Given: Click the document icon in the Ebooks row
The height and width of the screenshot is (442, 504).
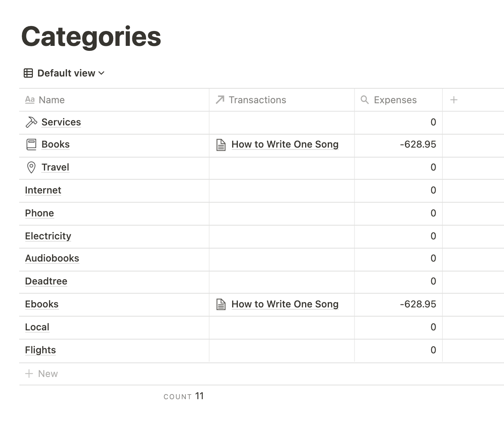Looking at the screenshot, I should [221, 304].
